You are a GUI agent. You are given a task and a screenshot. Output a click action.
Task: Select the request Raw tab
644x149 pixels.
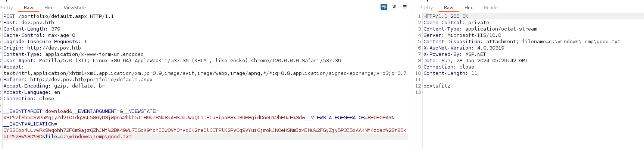[29, 7]
